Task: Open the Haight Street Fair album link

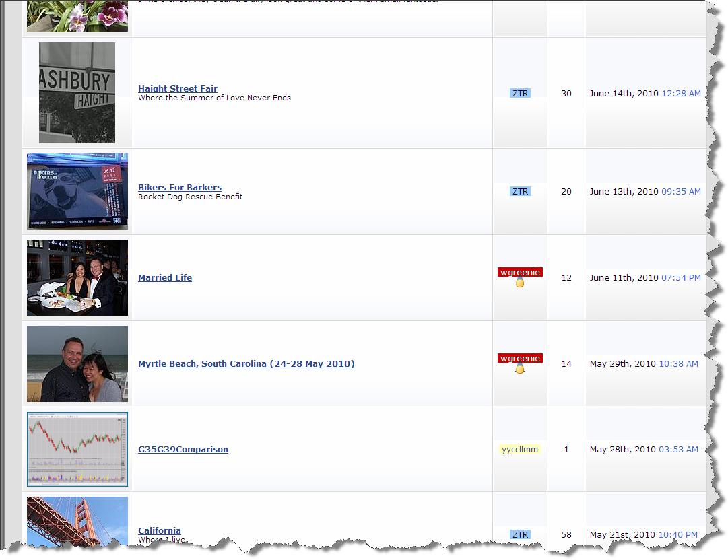Action: coord(178,88)
